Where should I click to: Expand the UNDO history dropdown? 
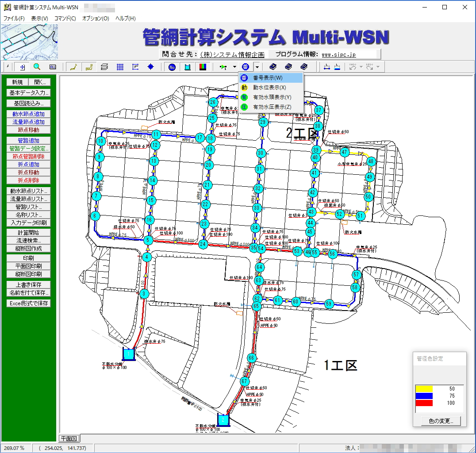tap(361, 67)
